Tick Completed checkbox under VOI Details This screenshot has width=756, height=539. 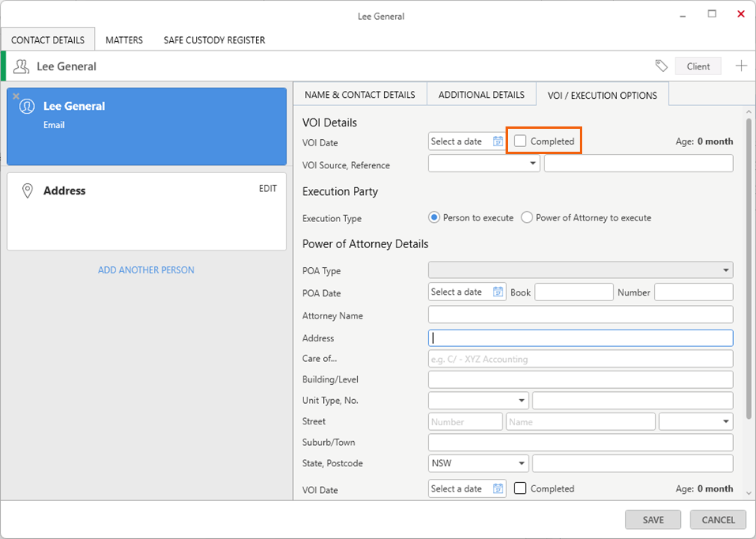tap(520, 141)
